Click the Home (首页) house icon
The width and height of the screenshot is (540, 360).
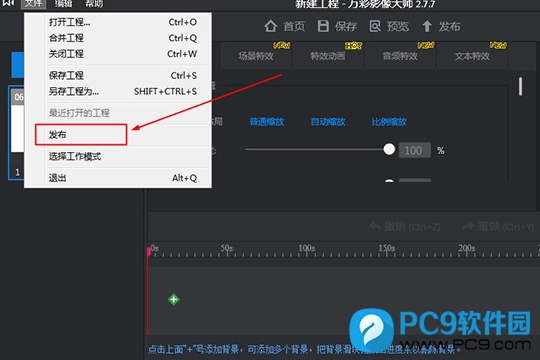[x=271, y=26]
